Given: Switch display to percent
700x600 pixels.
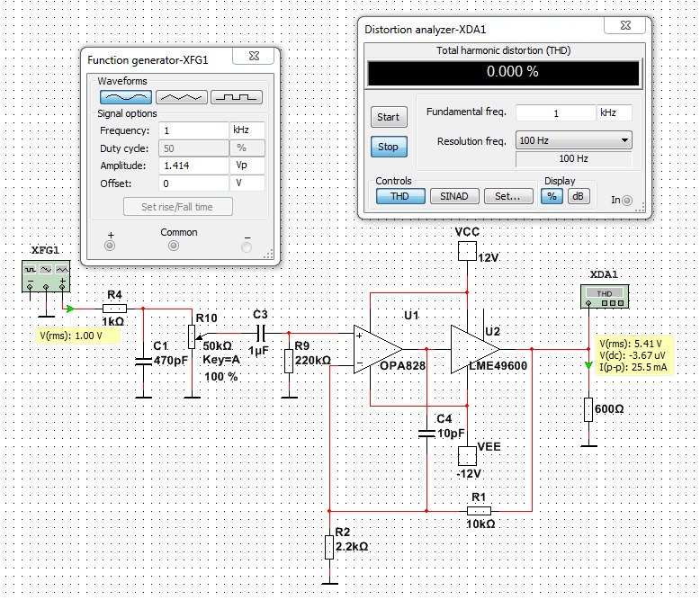Looking at the screenshot, I should pos(552,196).
